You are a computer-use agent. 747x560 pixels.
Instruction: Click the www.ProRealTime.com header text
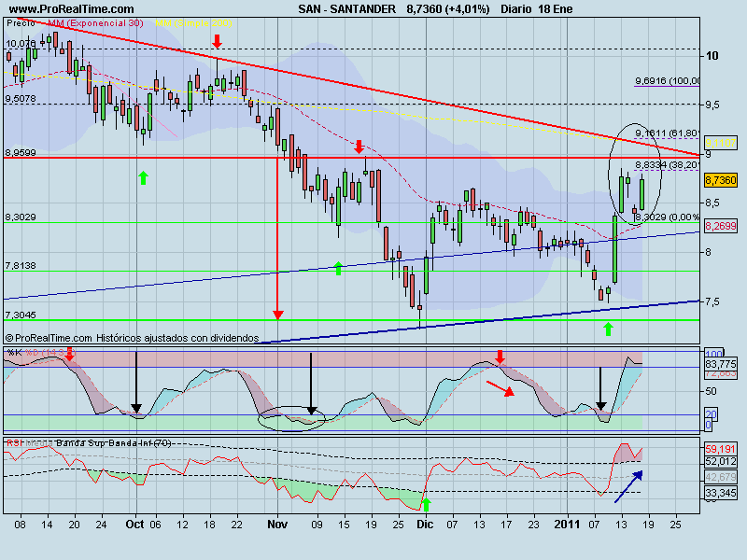tap(72, 8)
